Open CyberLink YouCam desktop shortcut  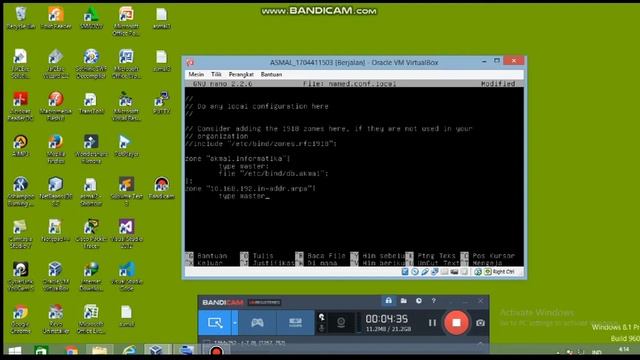click(x=20, y=276)
